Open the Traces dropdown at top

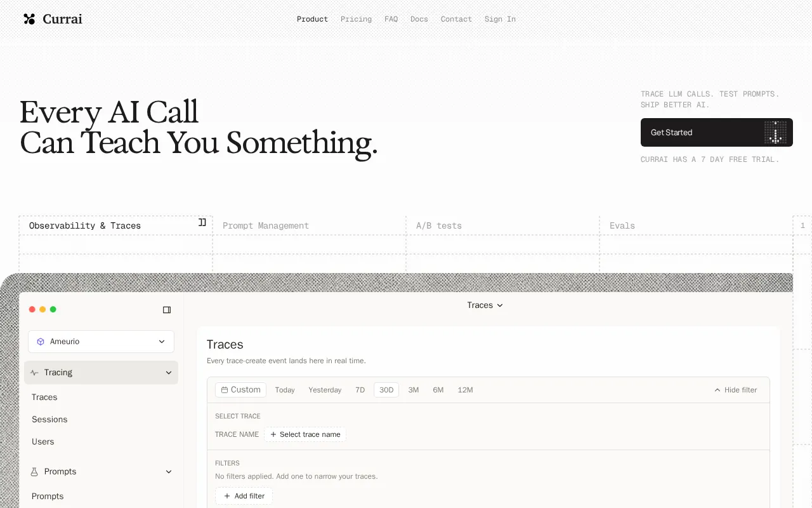tap(485, 305)
